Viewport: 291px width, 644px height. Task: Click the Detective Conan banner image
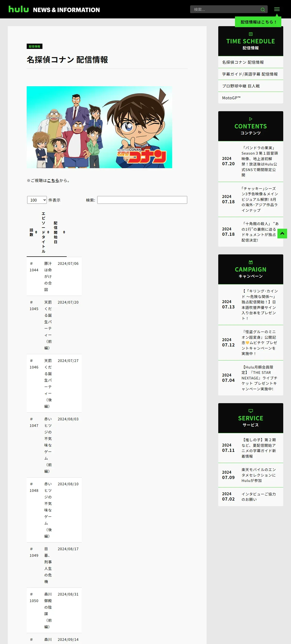pos(99,127)
